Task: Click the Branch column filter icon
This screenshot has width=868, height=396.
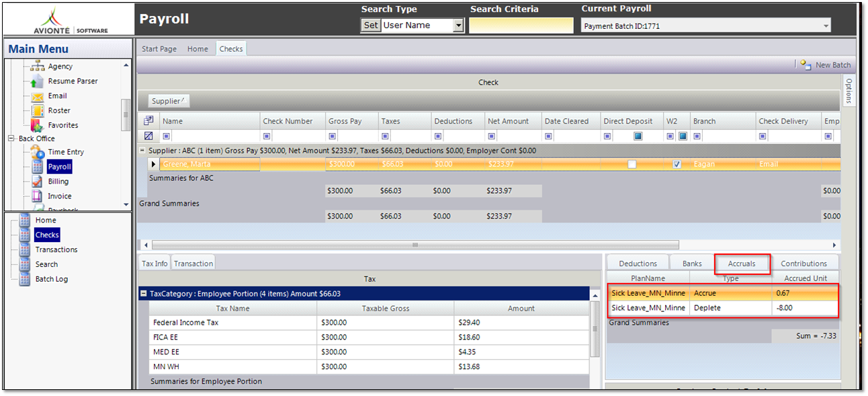Action: (x=697, y=136)
